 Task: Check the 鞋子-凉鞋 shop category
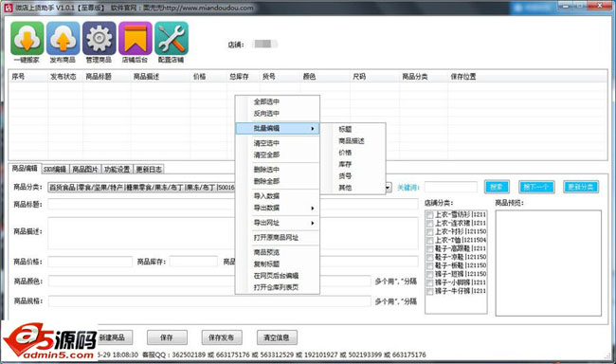(x=430, y=258)
